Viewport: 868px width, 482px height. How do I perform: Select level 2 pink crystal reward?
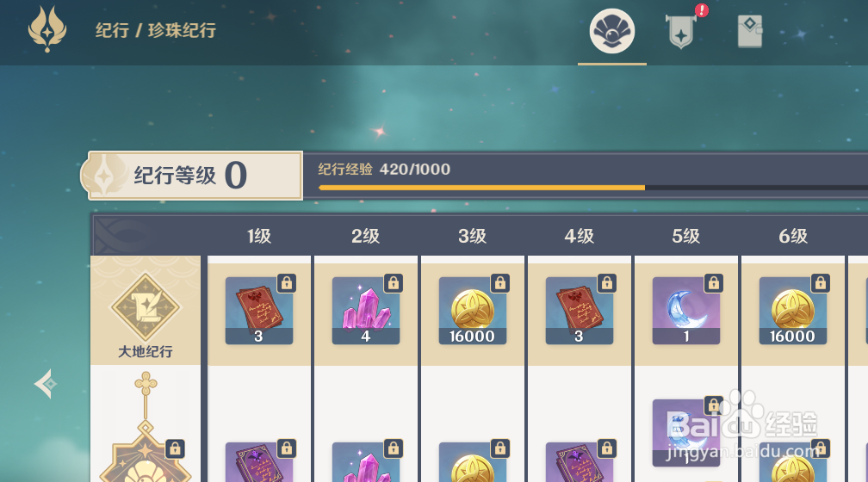(x=366, y=311)
